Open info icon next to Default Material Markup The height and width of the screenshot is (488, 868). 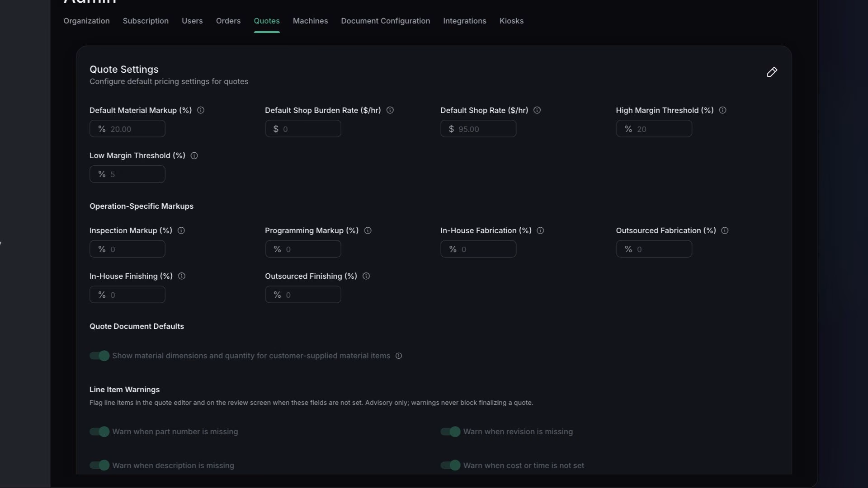201,110
